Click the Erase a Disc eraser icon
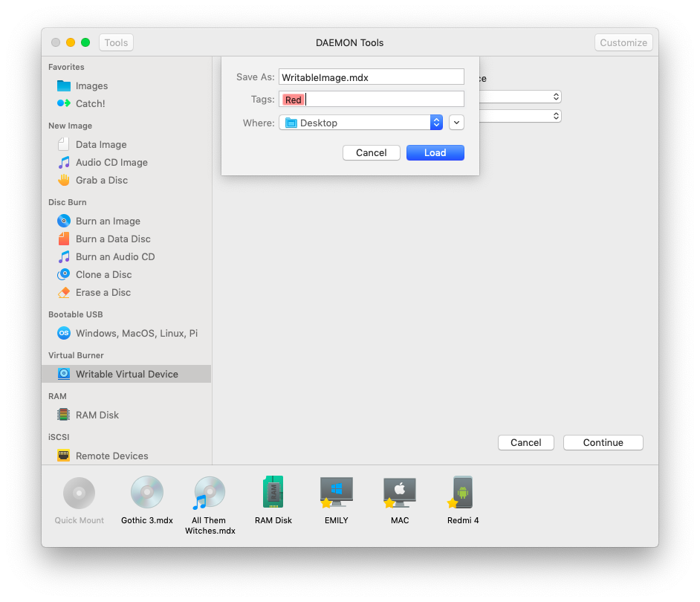This screenshot has width=700, height=602. pyautogui.click(x=64, y=293)
